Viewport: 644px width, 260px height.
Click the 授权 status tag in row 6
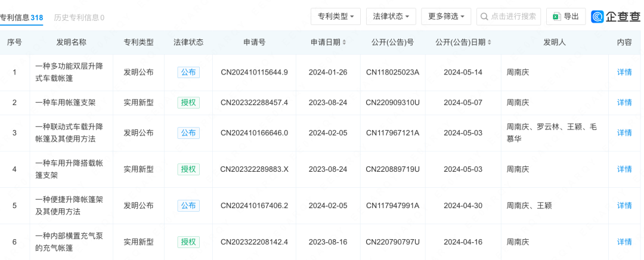188,242
